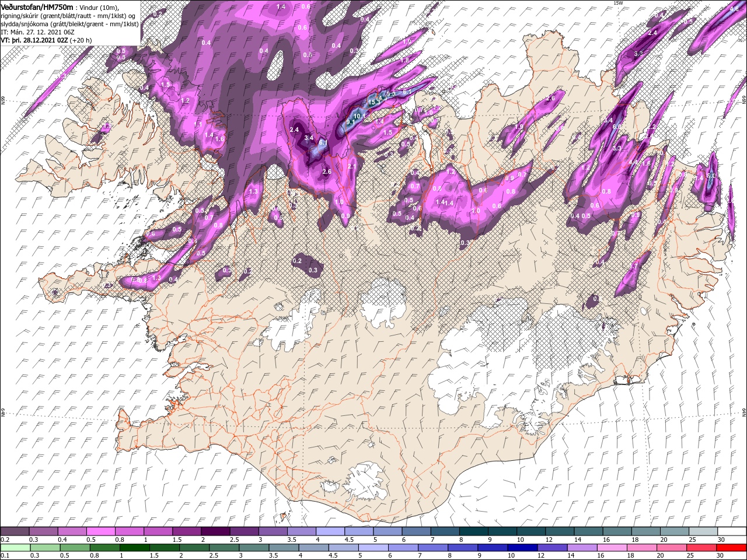Pick upper legend swatch between 0.5 and 0.8
747x560 pixels.
pyautogui.click(x=100, y=531)
